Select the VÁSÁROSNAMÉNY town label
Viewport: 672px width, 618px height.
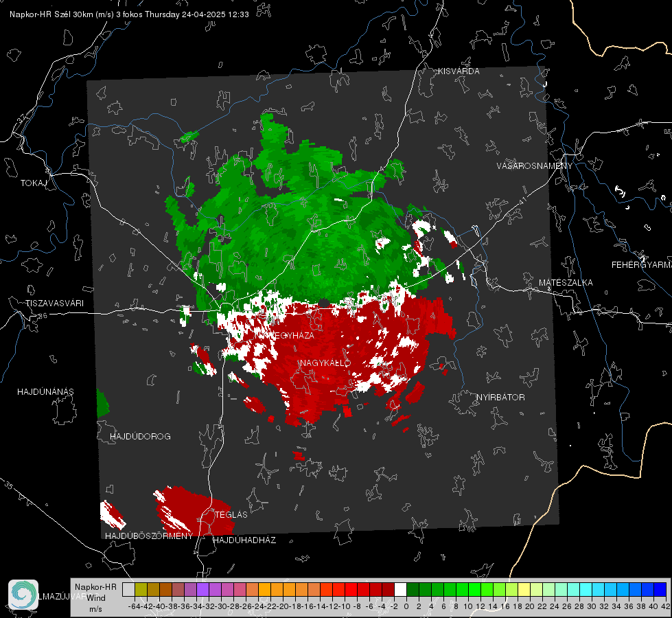click(x=535, y=166)
